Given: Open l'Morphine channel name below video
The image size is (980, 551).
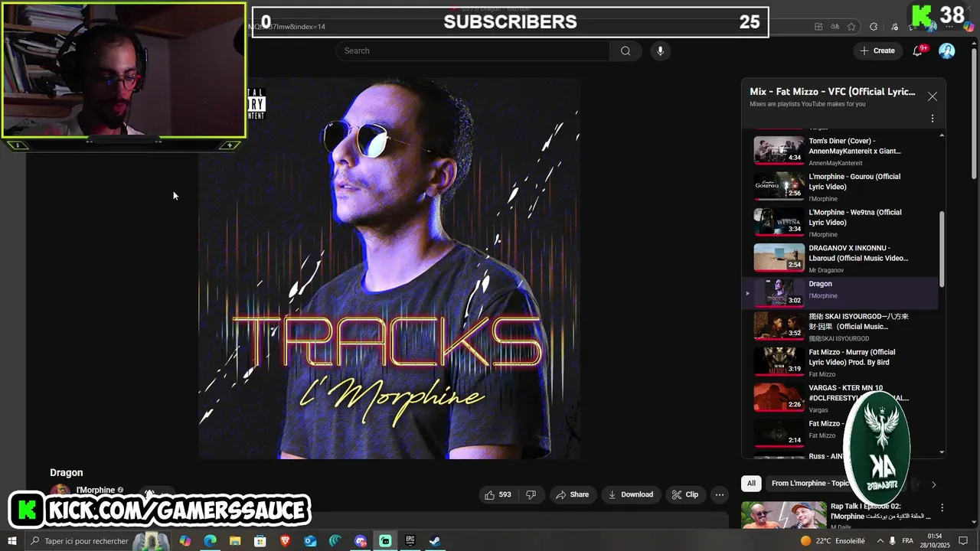Looking at the screenshot, I should coord(95,490).
